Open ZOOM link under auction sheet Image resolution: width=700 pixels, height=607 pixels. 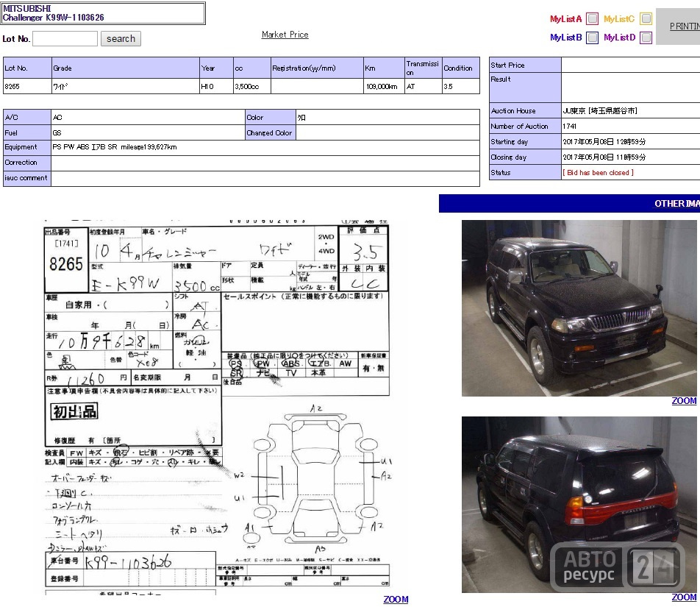point(396,600)
